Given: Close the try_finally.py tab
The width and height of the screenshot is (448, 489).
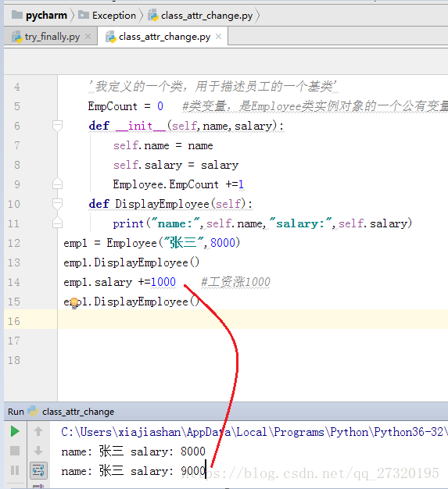Looking at the screenshot, I should pos(88,37).
